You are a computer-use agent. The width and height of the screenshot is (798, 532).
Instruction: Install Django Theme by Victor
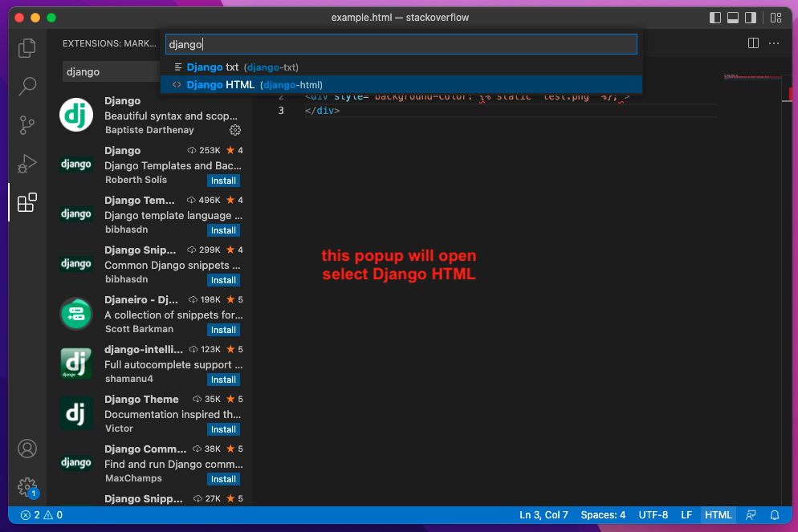pyautogui.click(x=223, y=429)
